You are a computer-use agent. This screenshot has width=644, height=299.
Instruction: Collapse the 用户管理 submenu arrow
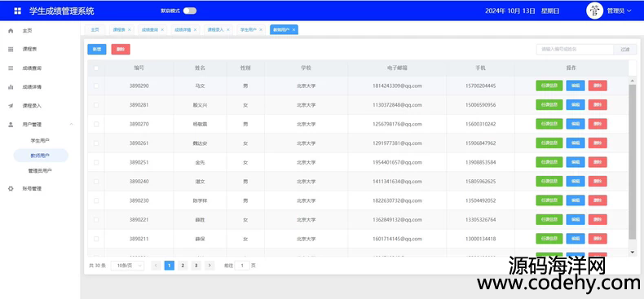click(x=71, y=124)
